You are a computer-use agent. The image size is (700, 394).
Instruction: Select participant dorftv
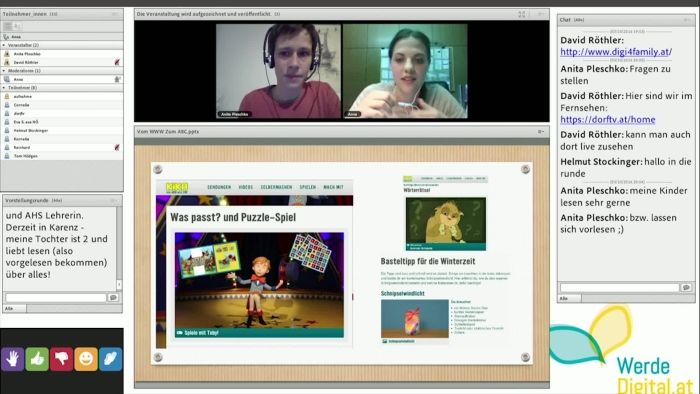pyautogui.click(x=62, y=113)
